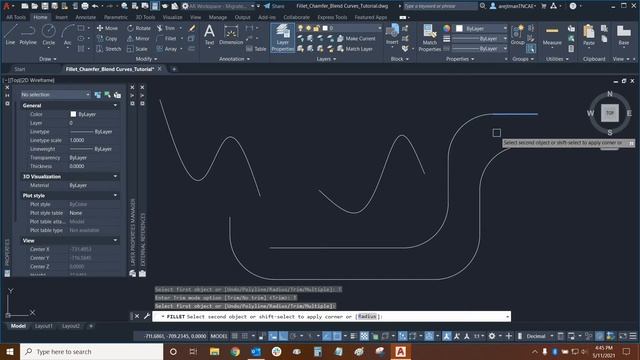Expand the Layers panel dropdown
Screen dimensions: 640x360
pos(326,59)
